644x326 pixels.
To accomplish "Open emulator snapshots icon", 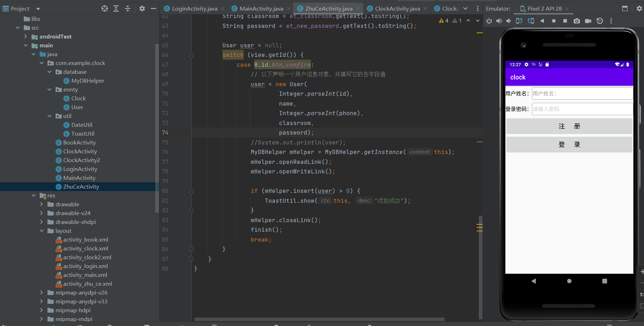I will 600,21.
